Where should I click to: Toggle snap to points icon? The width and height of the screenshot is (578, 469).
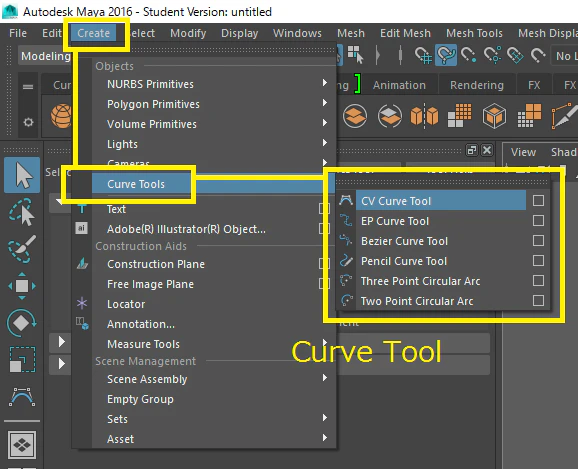tap(469, 56)
